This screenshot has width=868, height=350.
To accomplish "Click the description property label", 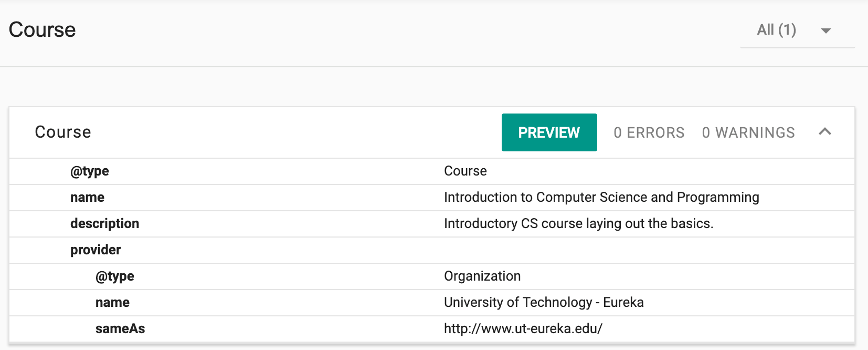I will point(104,224).
